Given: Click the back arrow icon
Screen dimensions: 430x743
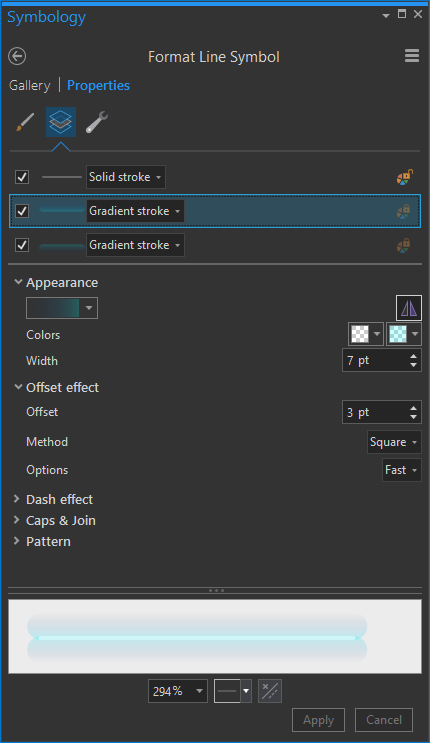Looking at the screenshot, I should 17,56.
